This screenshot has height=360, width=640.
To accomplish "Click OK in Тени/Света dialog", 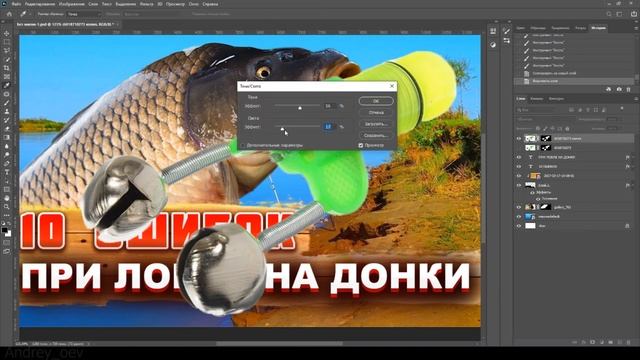I will 376,101.
